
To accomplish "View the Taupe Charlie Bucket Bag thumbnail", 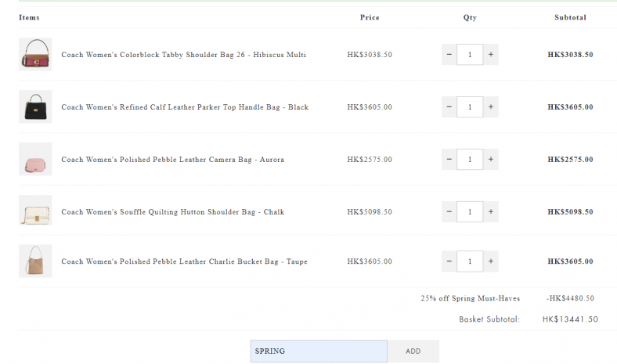I will click(35, 261).
